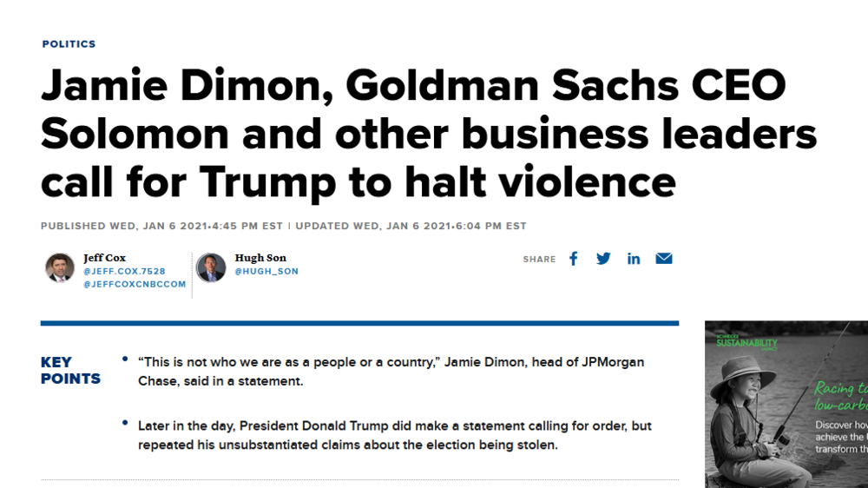Share article via Twitter icon
The height and width of the screenshot is (488, 868).
[603, 259]
